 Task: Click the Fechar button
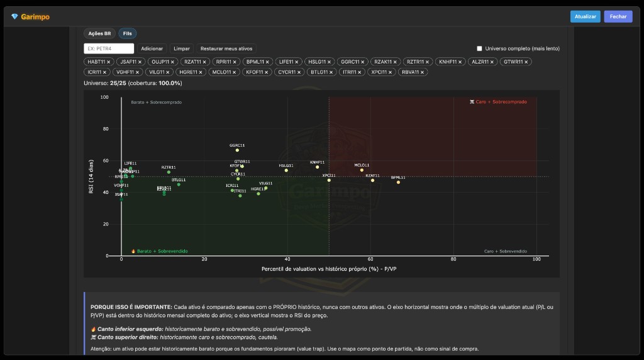point(618,16)
